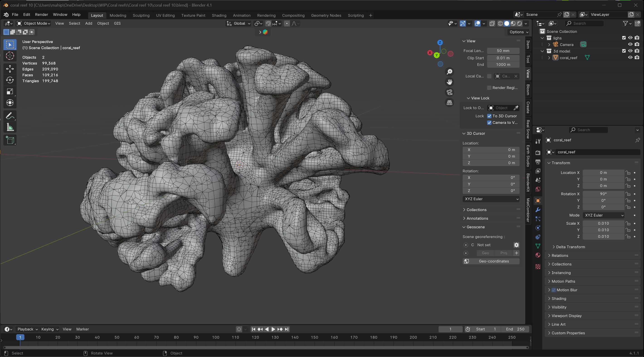Click Toggle camera view icon
The height and width of the screenshot is (357, 644).
pos(450,92)
